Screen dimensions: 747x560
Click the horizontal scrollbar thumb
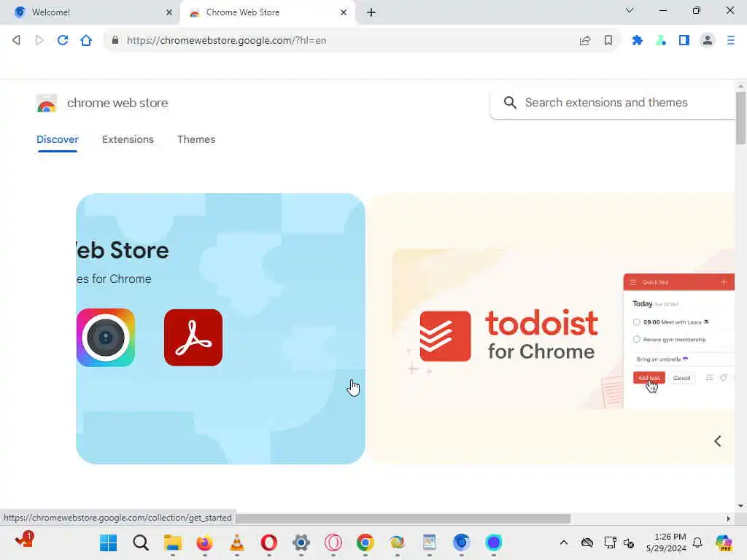tap(403, 518)
